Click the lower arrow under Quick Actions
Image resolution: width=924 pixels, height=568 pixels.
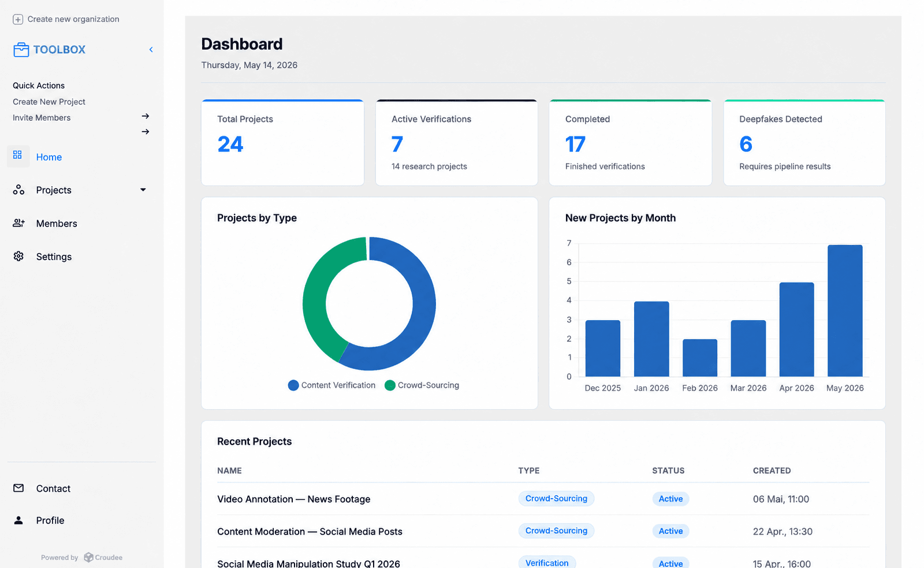(x=146, y=132)
